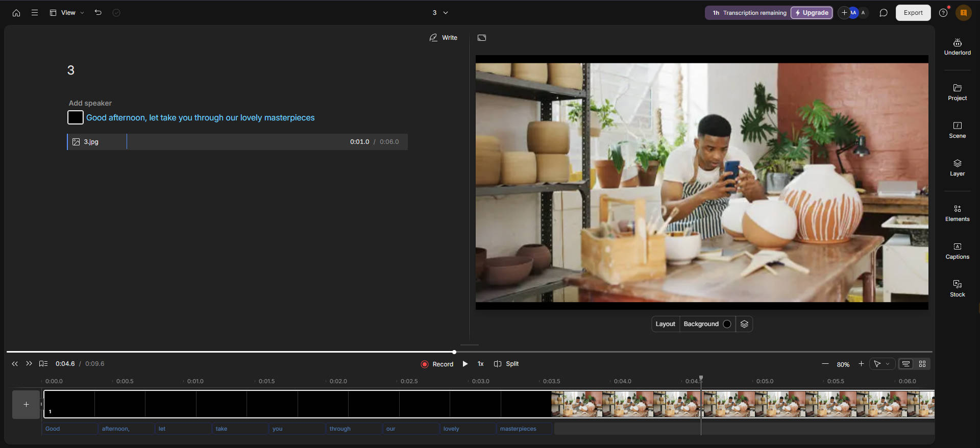Expand the View dropdown menu
The height and width of the screenshot is (448, 980).
click(67, 13)
